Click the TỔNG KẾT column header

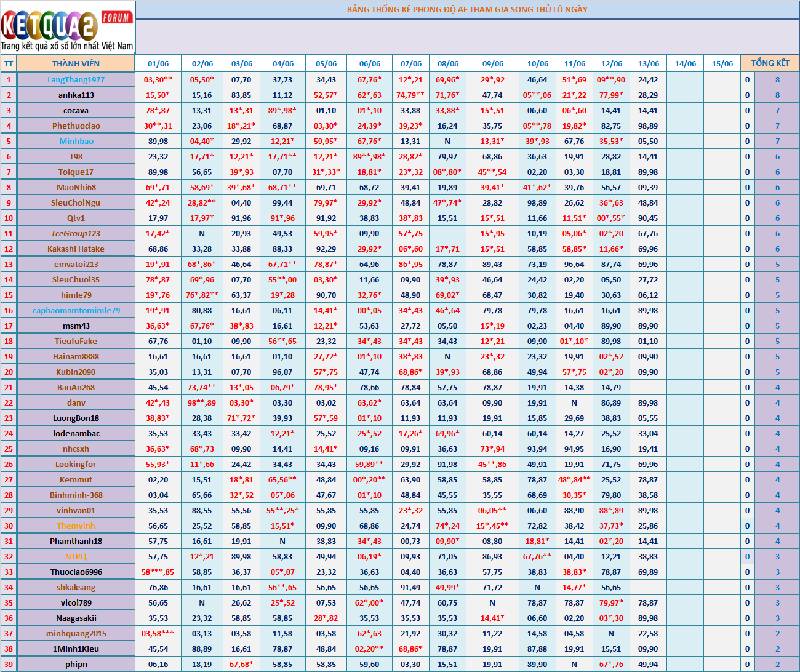770,63
